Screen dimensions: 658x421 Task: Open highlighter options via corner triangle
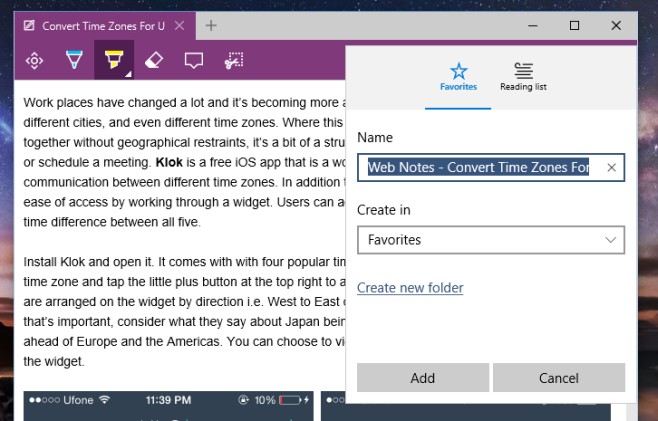click(x=129, y=74)
